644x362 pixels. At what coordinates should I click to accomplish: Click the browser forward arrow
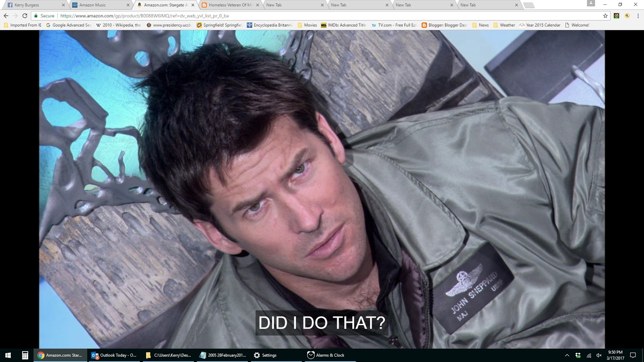coord(15,16)
